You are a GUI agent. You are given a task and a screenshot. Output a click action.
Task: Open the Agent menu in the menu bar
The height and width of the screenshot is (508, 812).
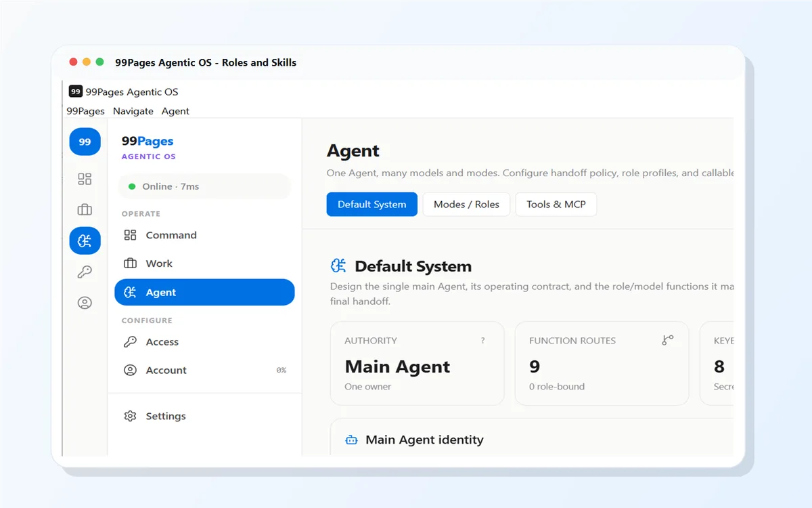[x=175, y=111]
